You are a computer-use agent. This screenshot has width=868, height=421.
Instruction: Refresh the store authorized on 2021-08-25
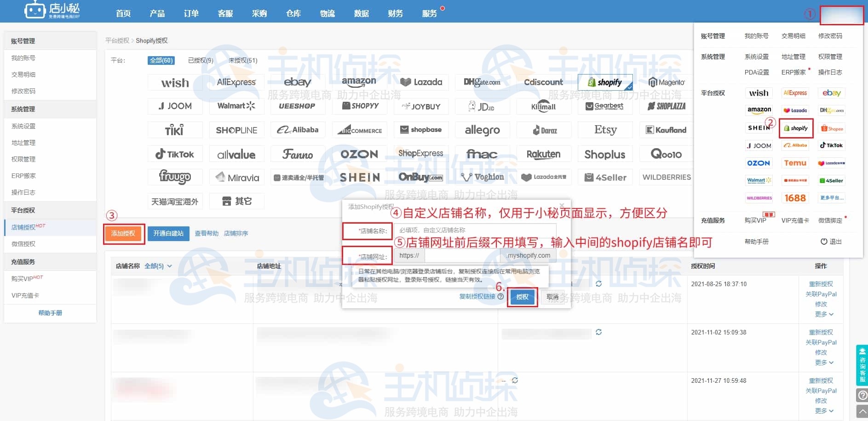[x=598, y=284]
